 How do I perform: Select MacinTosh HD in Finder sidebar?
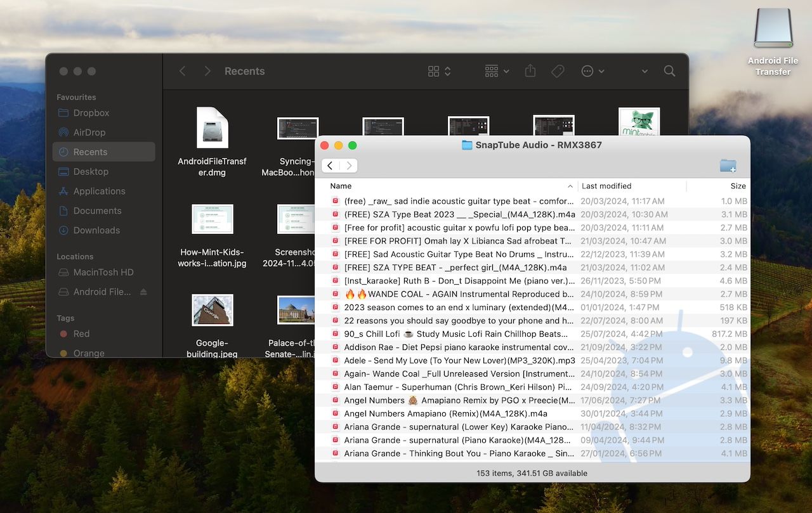(104, 272)
